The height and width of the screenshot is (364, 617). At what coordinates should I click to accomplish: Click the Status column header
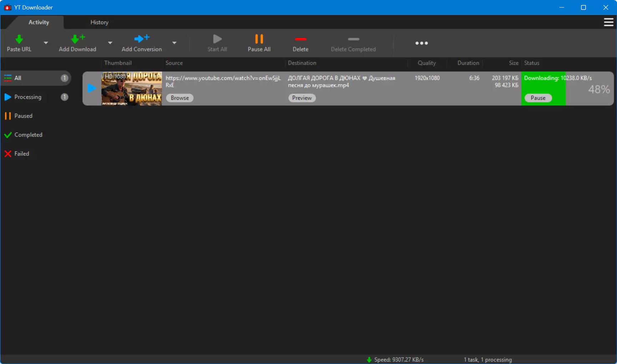[532, 63]
